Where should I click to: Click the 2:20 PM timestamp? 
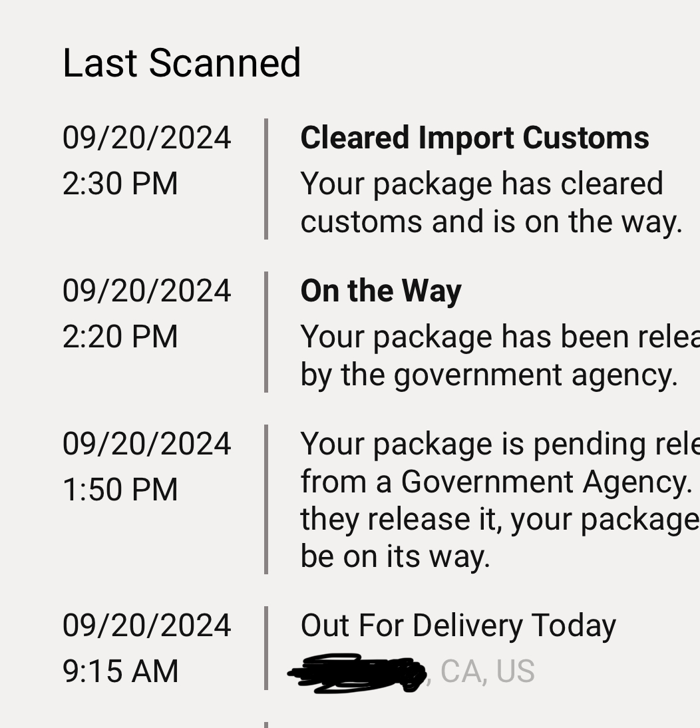pos(120,337)
